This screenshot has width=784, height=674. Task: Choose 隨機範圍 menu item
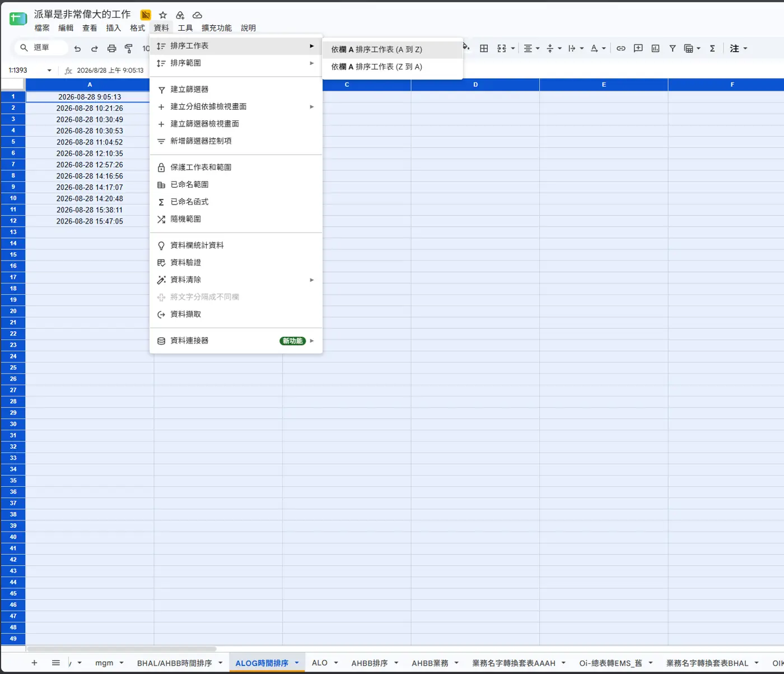point(236,219)
